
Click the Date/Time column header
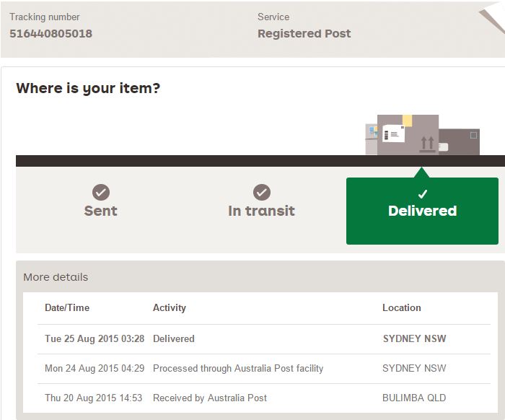pyautogui.click(x=67, y=307)
